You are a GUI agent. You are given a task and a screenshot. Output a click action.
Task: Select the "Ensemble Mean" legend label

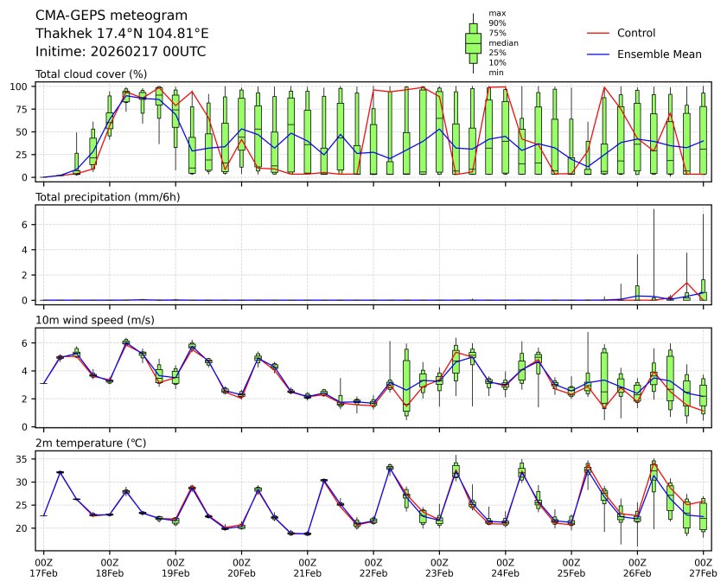(659, 54)
